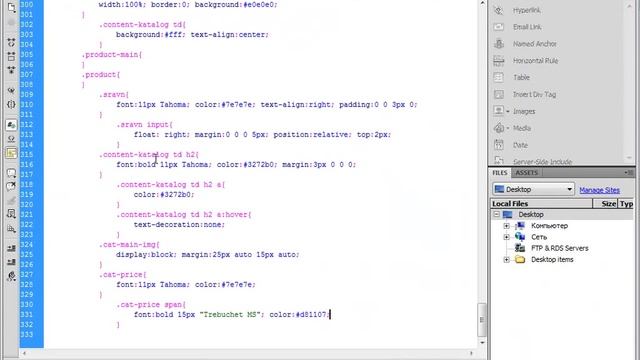The width and height of the screenshot is (640, 360).
Task: Sort by the Size column header
Action: coord(606,203)
